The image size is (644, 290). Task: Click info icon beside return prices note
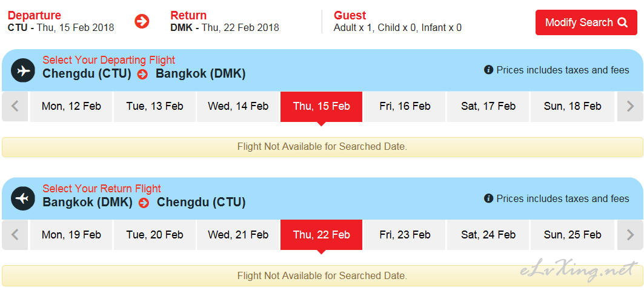[488, 198]
